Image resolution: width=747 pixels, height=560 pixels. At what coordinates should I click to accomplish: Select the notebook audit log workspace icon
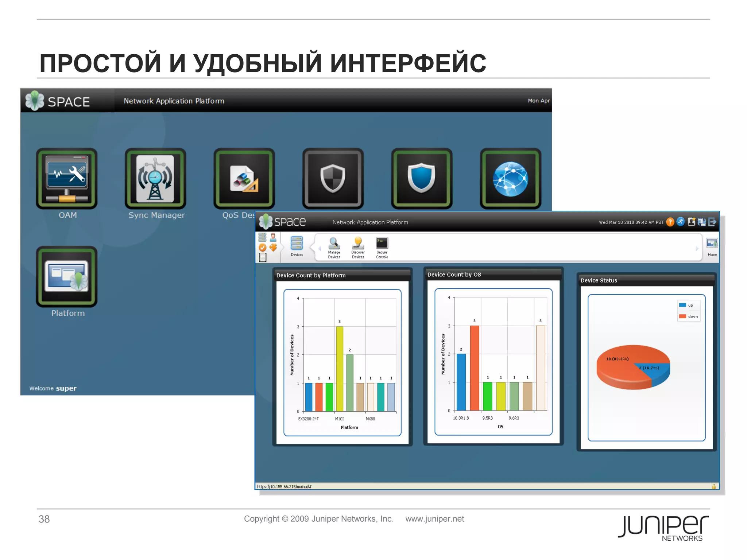coord(263,258)
